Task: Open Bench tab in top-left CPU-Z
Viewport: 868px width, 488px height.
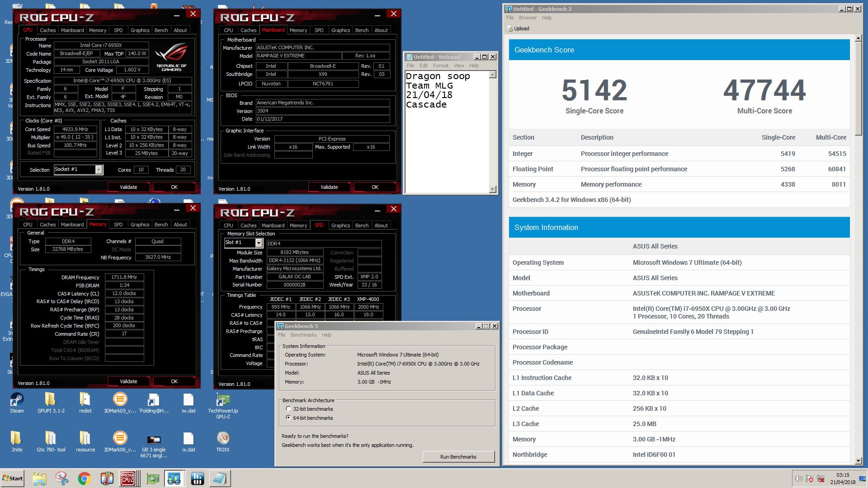Action: [x=161, y=30]
